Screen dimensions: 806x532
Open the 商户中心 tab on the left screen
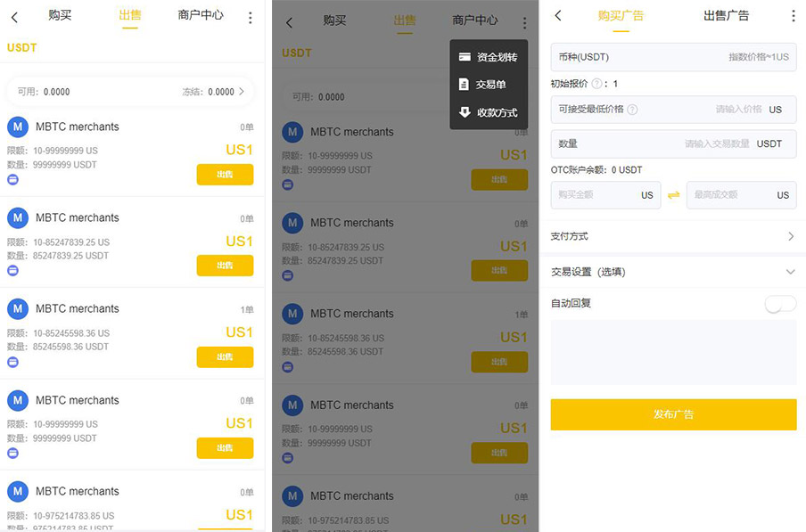click(201, 15)
